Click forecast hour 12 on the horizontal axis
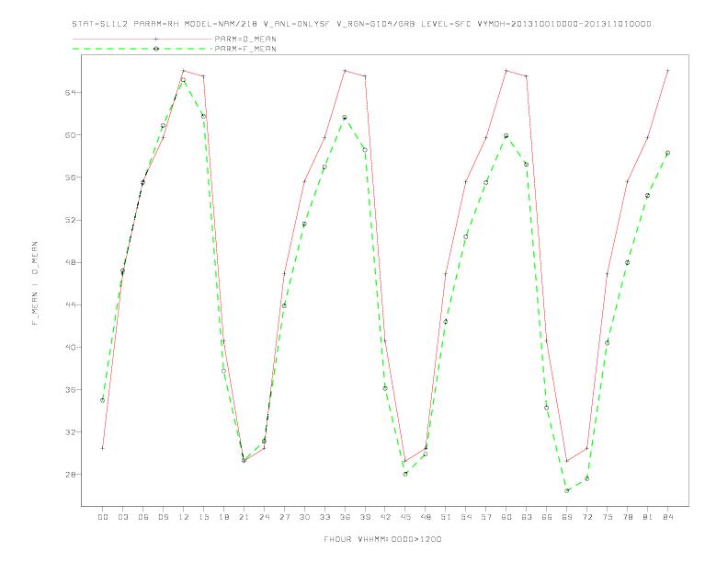The height and width of the screenshot is (563, 728). (x=184, y=517)
